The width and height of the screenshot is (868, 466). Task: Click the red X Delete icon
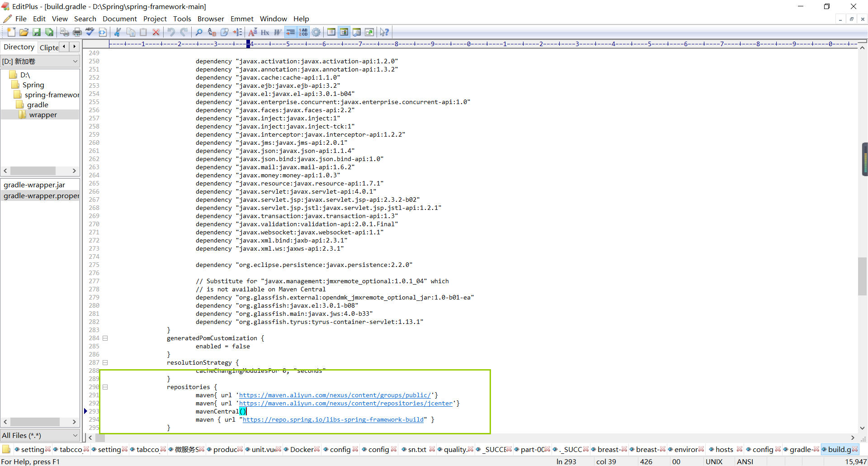point(156,32)
